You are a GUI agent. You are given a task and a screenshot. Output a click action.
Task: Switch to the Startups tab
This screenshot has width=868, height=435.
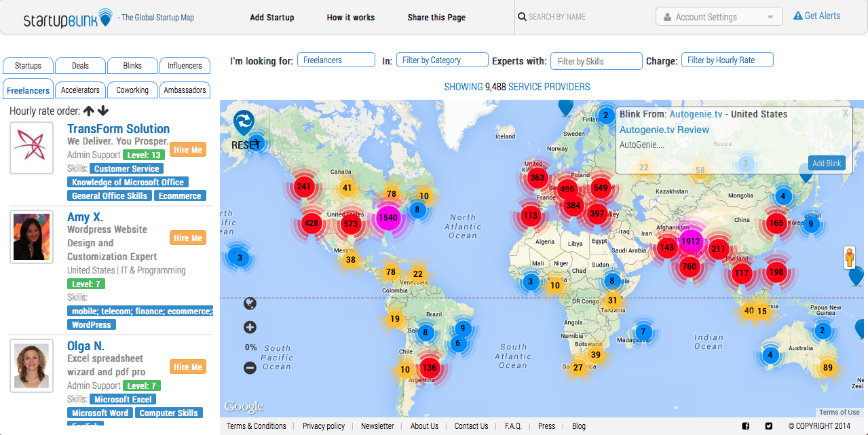pyautogui.click(x=28, y=66)
